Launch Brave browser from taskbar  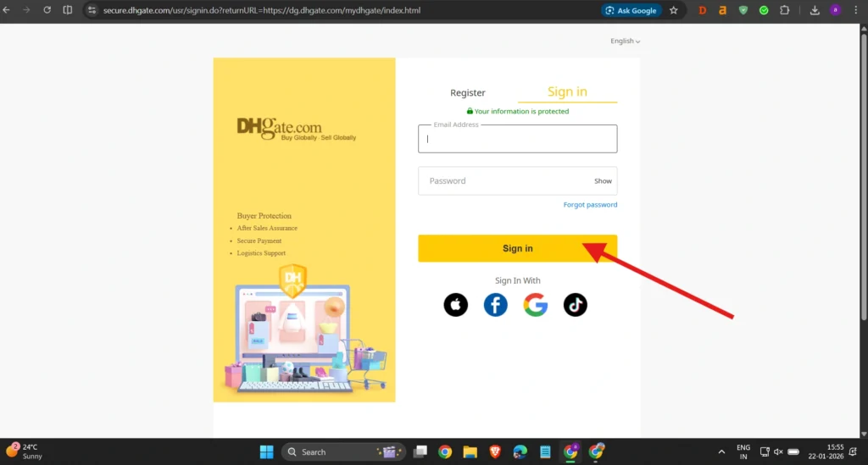coord(495,451)
